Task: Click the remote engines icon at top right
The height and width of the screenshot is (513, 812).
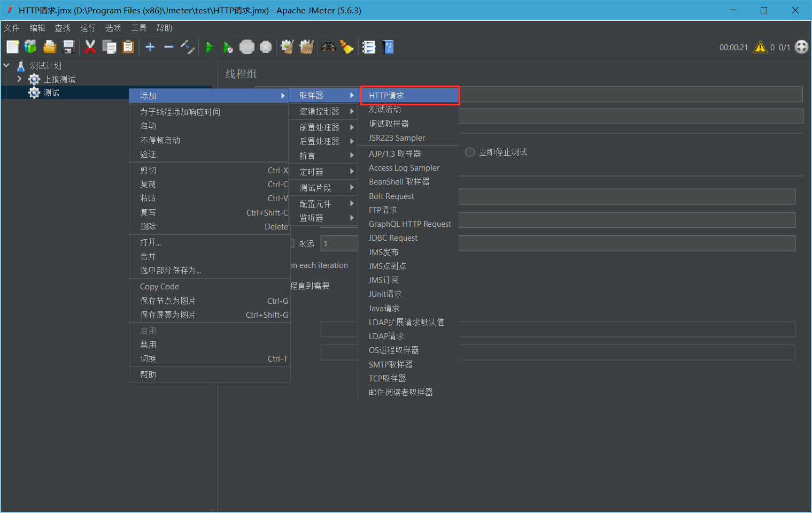Action: click(x=801, y=47)
